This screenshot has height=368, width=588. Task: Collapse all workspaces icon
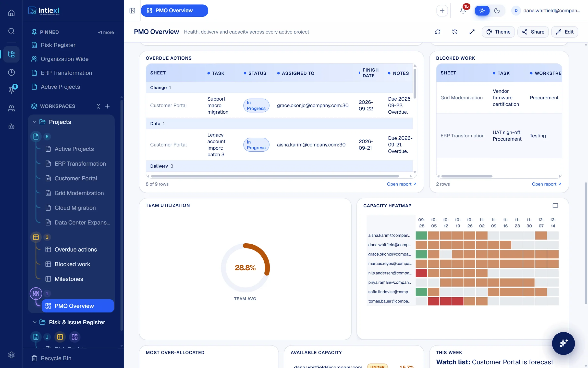[98, 106]
